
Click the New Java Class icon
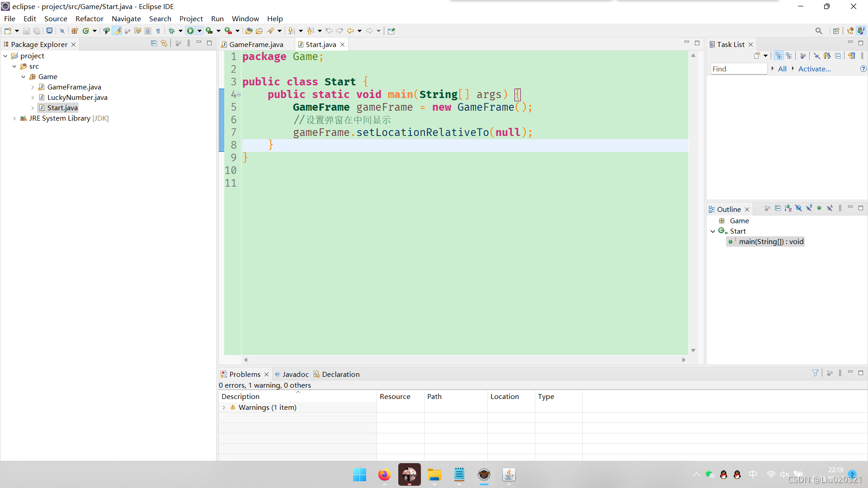85,31
